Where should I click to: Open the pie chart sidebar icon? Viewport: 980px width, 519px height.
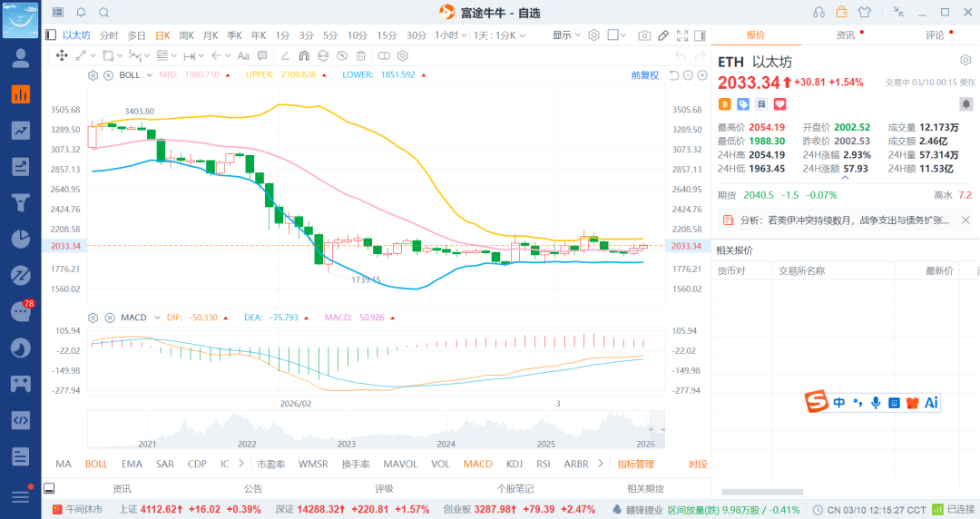(x=21, y=239)
